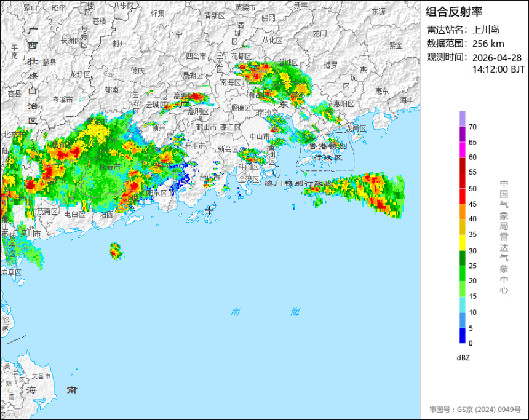This screenshot has width=529, height=420.
Task: Click the 雷达站名 label
Action: click(447, 30)
